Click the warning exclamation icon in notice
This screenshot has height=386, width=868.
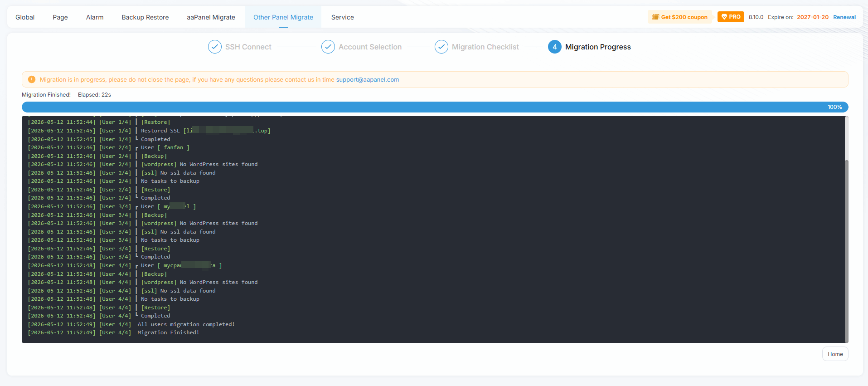[32, 79]
